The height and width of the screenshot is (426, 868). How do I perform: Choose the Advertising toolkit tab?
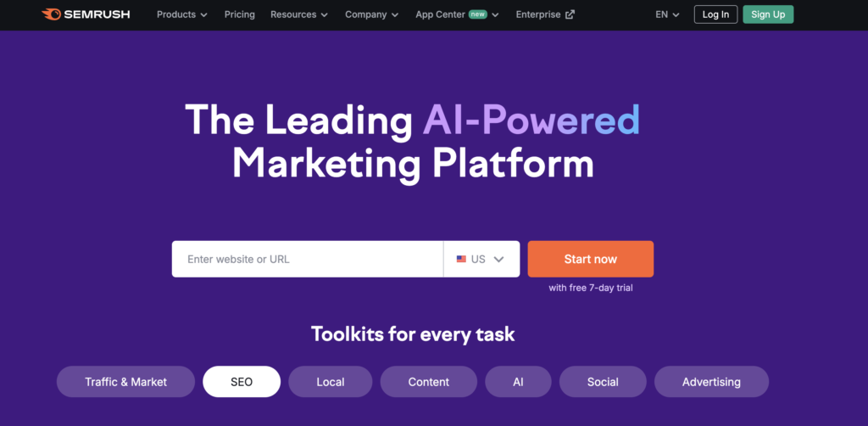pos(711,382)
